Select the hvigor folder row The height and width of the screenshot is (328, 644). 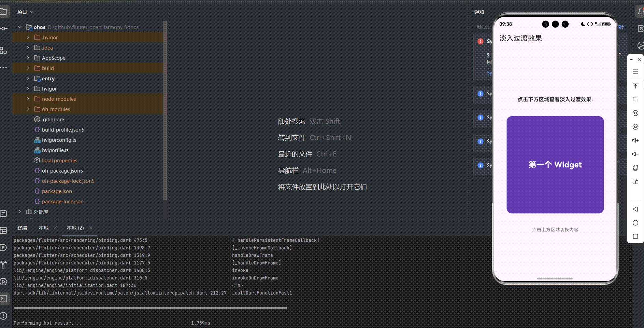[x=88, y=88]
